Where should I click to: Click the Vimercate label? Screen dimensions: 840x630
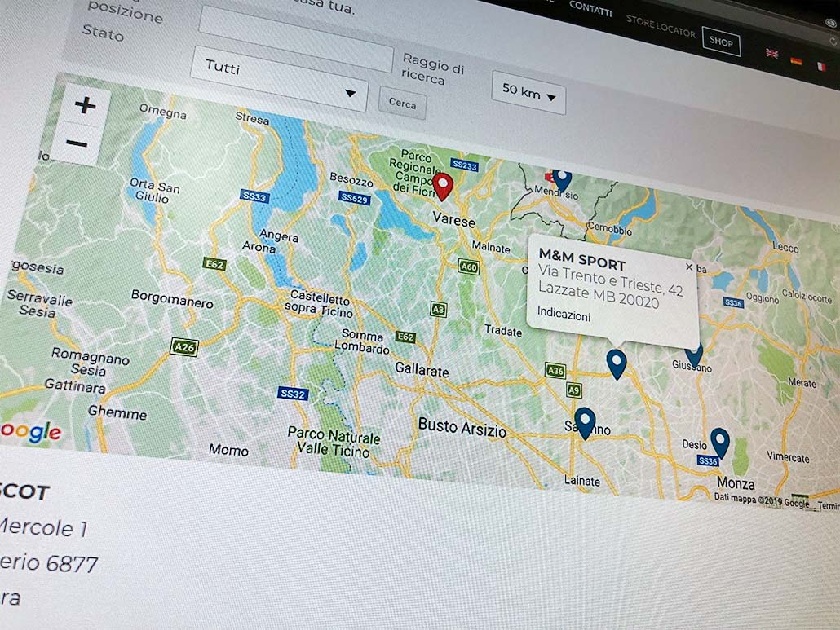[788, 457]
